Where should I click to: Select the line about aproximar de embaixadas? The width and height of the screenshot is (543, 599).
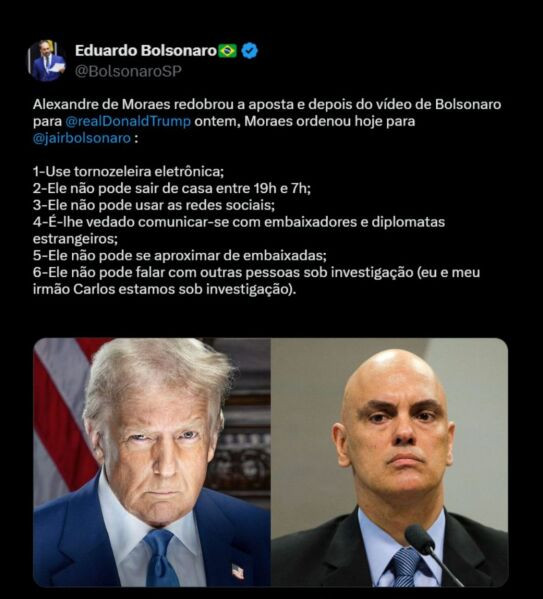pos(180,256)
